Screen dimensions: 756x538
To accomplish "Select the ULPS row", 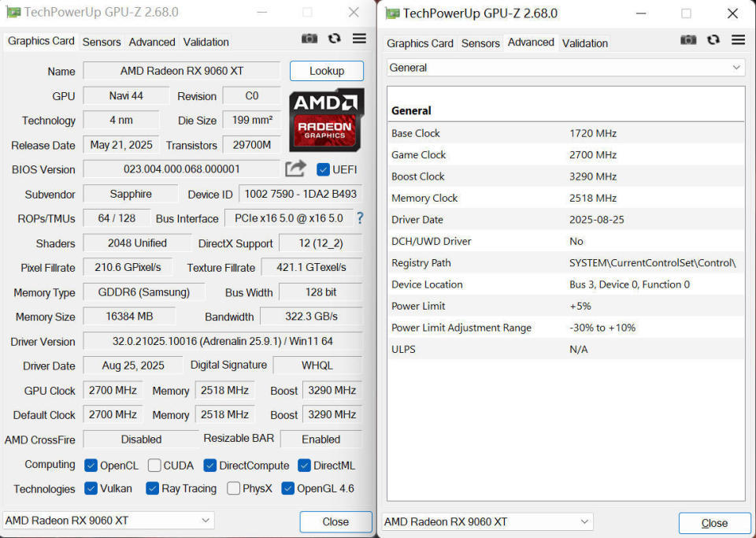I will click(566, 349).
